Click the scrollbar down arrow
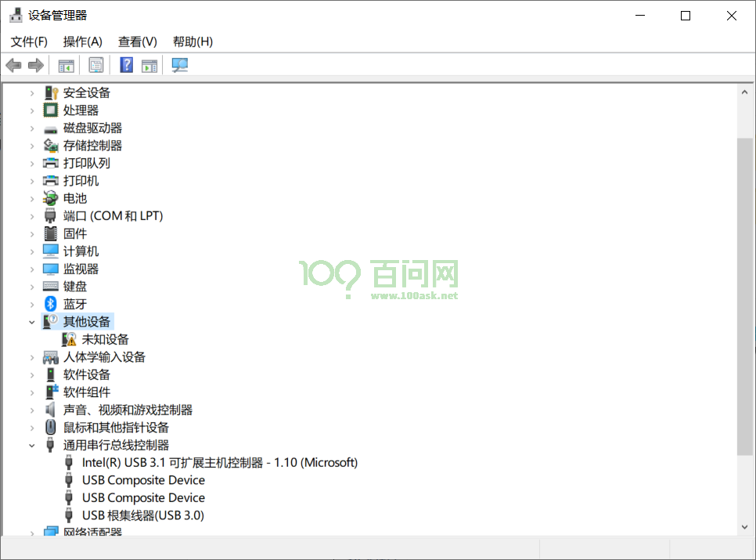This screenshot has width=756, height=560. (744, 527)
